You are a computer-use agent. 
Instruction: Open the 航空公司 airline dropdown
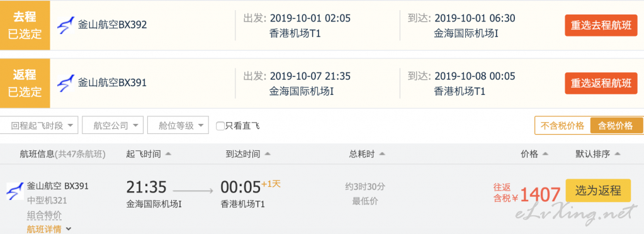[x=113, y=125]
